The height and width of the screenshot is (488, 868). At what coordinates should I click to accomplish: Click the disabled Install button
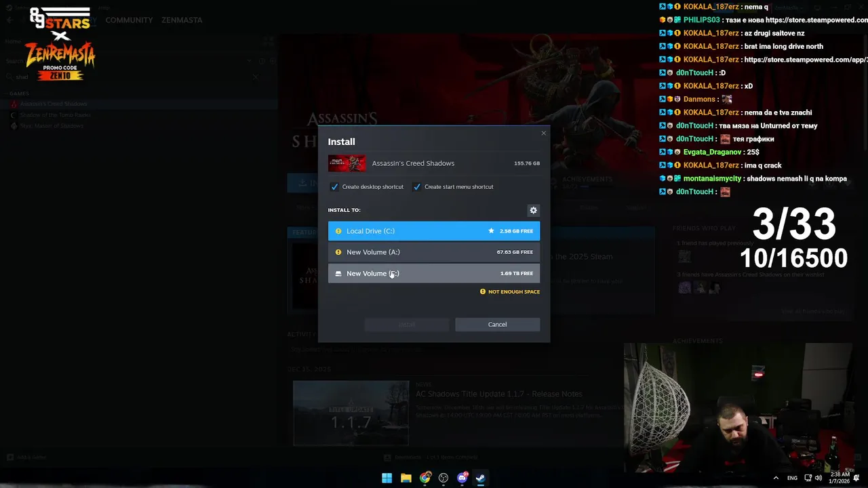(x=407, y=324)
